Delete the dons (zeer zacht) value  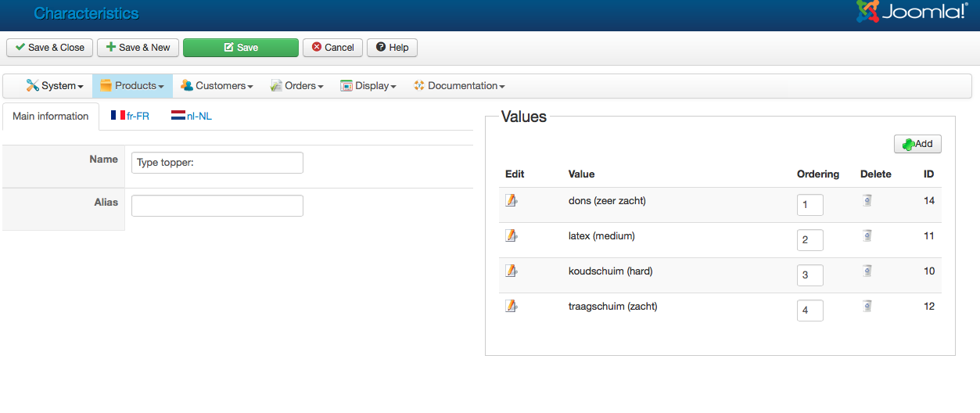[867, 200]
